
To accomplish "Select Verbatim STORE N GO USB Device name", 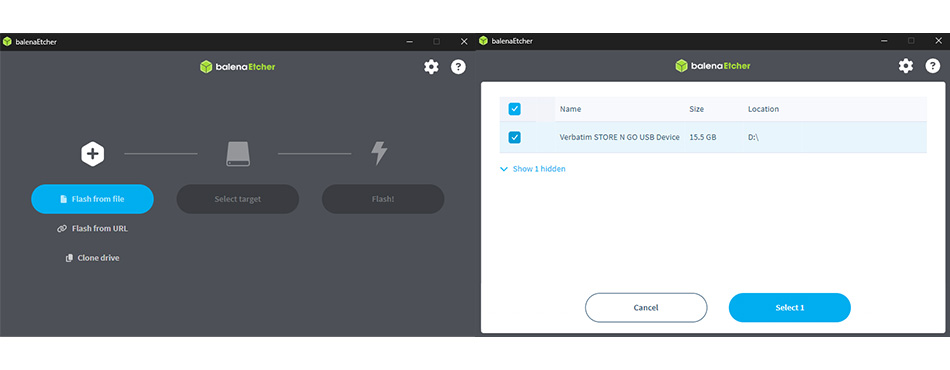I will [619, 137].
